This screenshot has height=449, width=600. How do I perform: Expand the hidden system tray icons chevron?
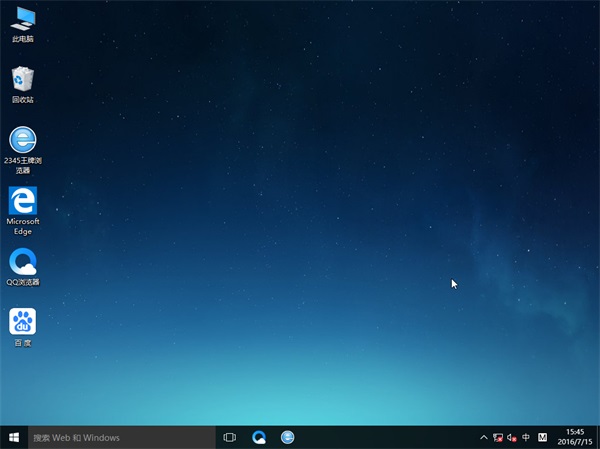point(484,437)
